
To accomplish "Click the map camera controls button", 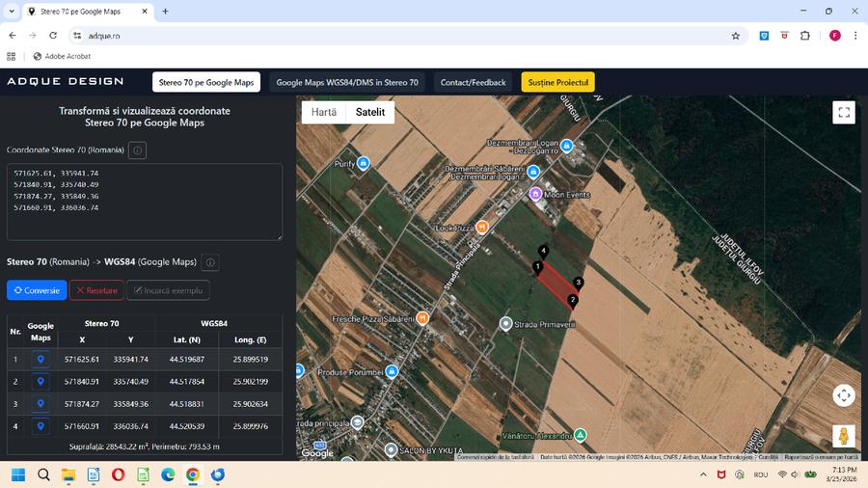I will pos(844,395).
